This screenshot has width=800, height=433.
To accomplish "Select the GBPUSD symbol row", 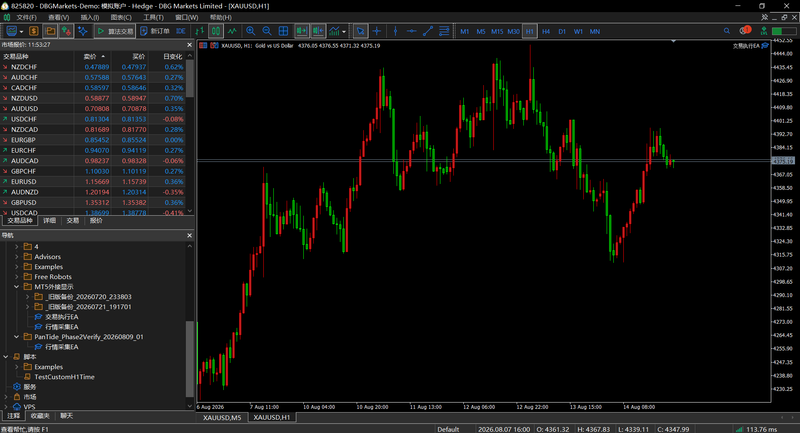I will click(x=93, y=202).
